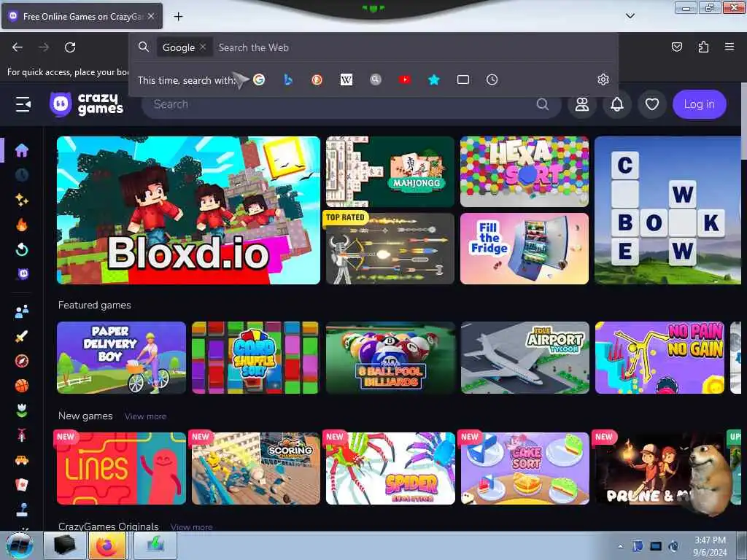Click the Log in button

tap(700, 104)
